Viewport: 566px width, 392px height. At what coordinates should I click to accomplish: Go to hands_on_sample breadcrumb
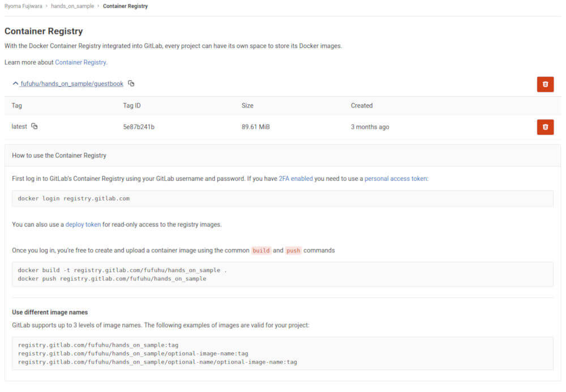(x=72, y=6)
